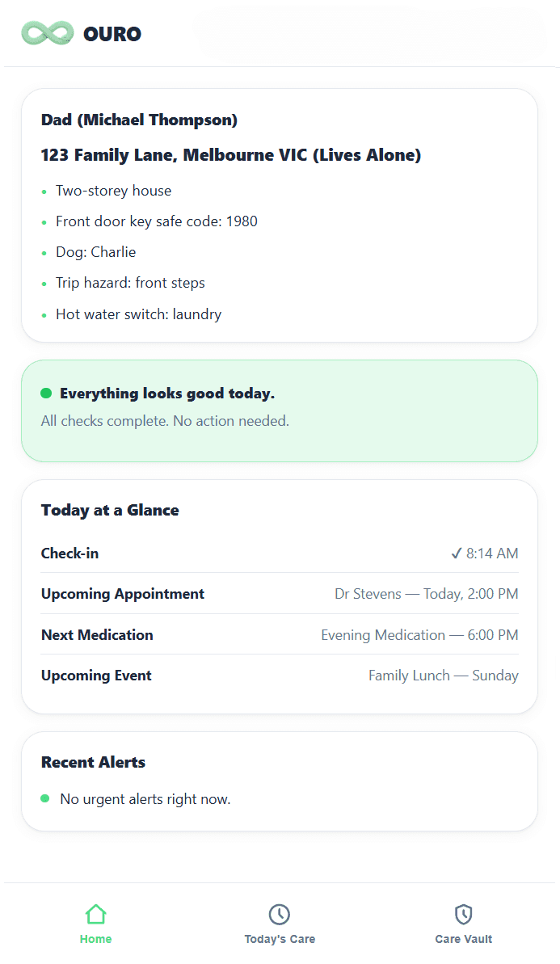
Task: Select the Today's Care clock icon
Action: tap(279, 914)
